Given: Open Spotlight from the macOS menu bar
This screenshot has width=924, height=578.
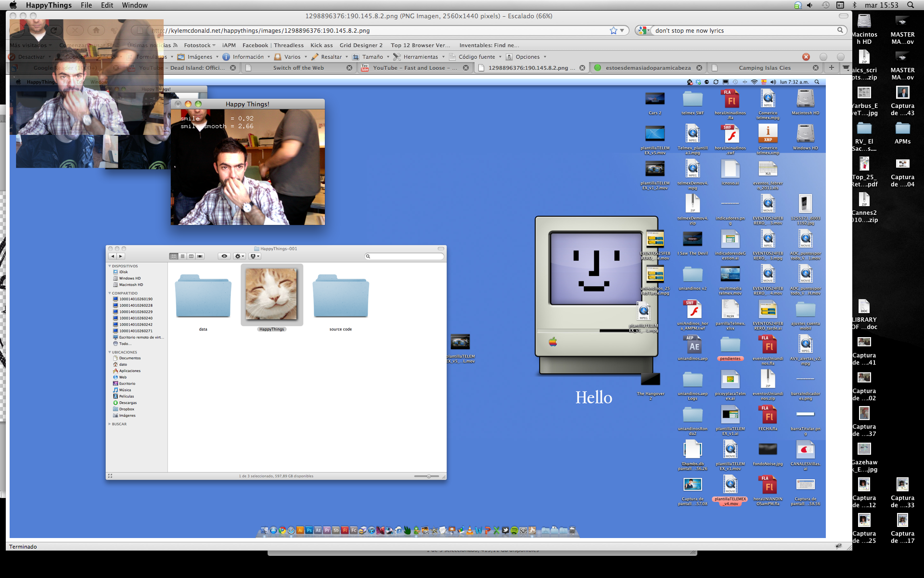Looking at the screenshot, I should [911, 5].
